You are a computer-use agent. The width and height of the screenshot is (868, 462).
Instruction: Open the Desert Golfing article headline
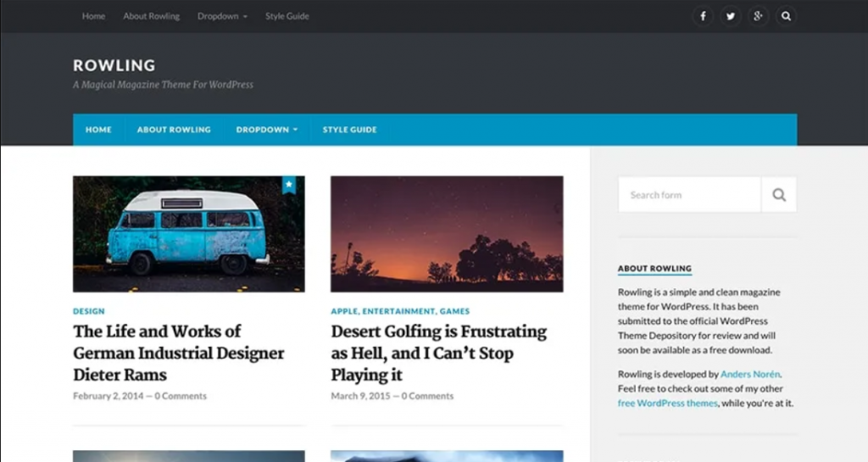click(x=438, y=353)
